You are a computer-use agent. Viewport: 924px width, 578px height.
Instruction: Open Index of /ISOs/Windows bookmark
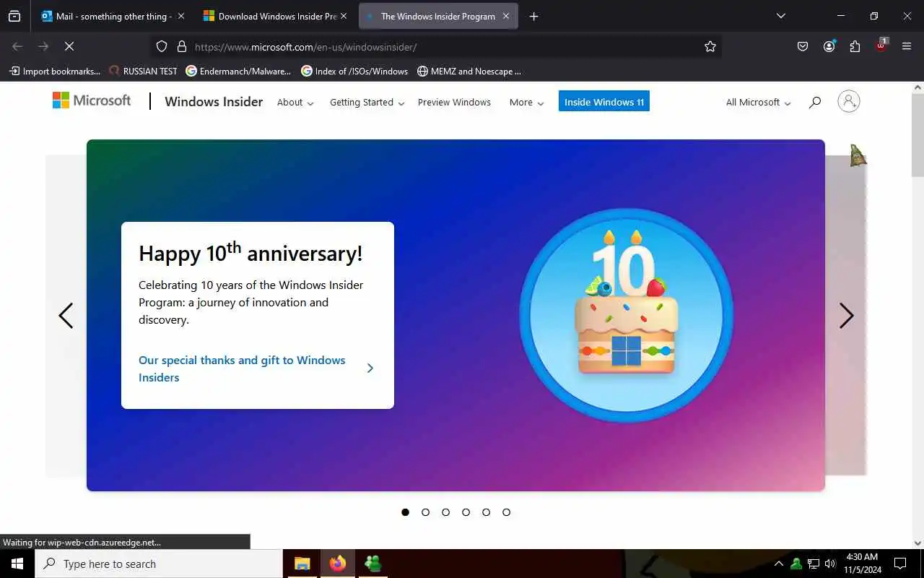click(354, 71)
